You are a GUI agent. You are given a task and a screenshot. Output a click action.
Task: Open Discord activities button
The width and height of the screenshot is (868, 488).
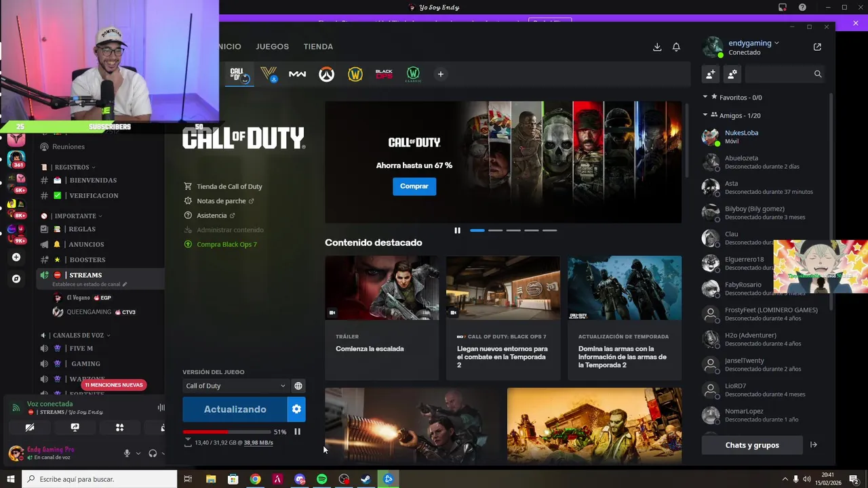point(119,428)
